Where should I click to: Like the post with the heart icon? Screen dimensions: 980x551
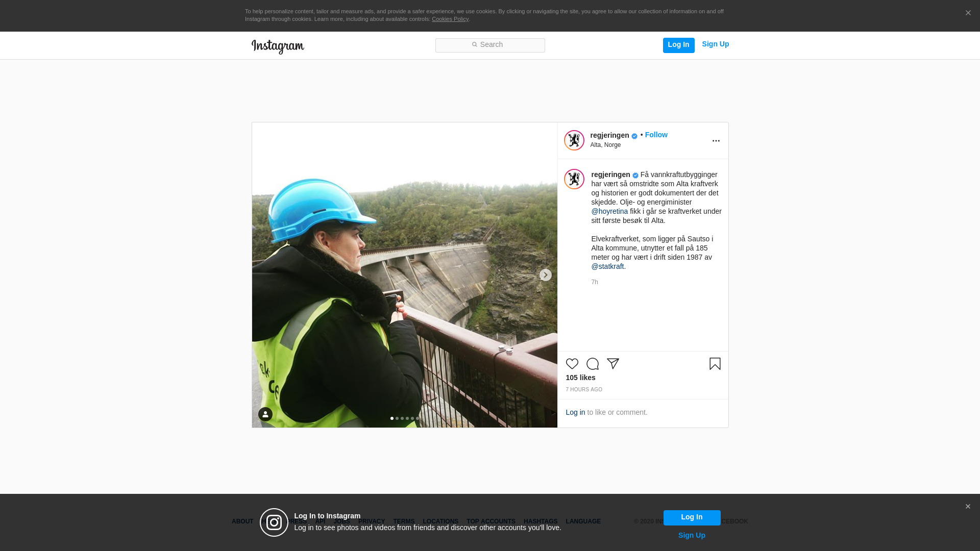tap(572, 364)
